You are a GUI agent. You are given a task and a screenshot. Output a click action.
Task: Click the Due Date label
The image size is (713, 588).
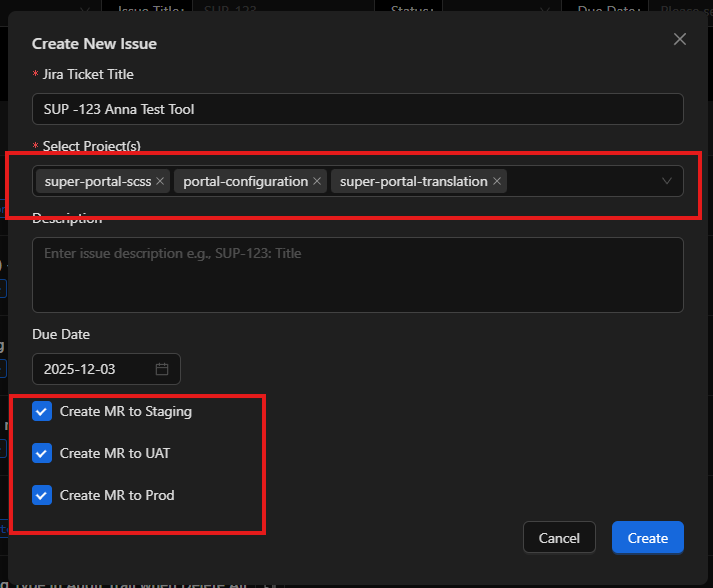pyautogui.click(x=61, y=334)
